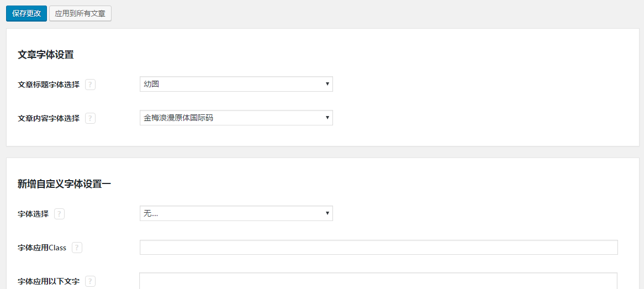
Task: Click the 字体选择 field label
Action: [33, 214]
